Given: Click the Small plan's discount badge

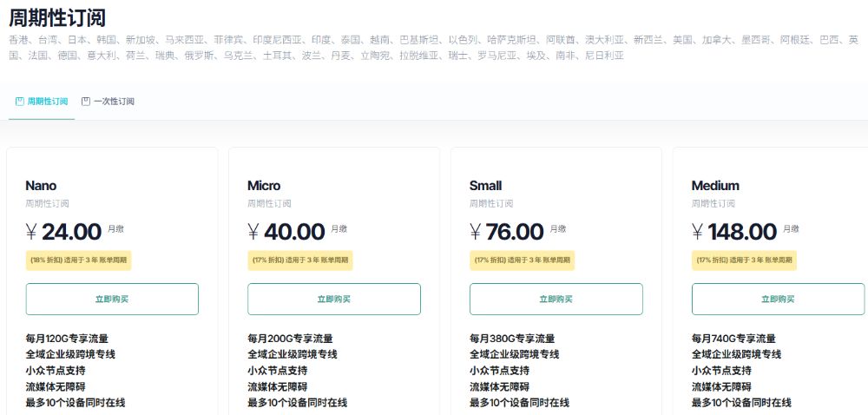Looking at the screenshot, I should pos(523,260).
